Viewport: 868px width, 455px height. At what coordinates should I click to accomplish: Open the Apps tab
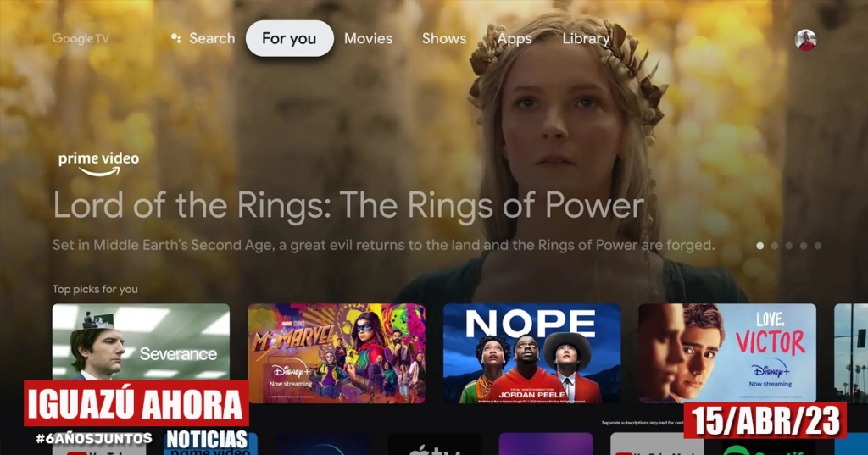(x=515, y=38)
